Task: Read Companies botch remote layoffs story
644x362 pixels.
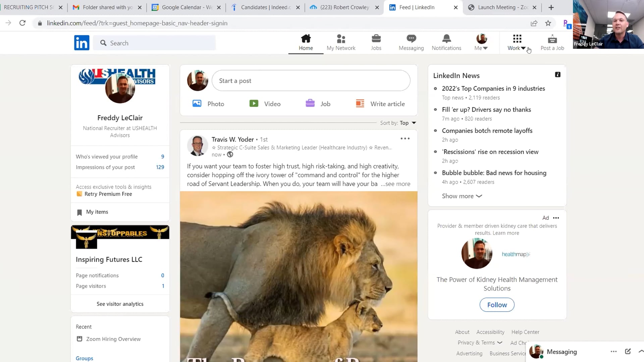Action: point(487,131)
